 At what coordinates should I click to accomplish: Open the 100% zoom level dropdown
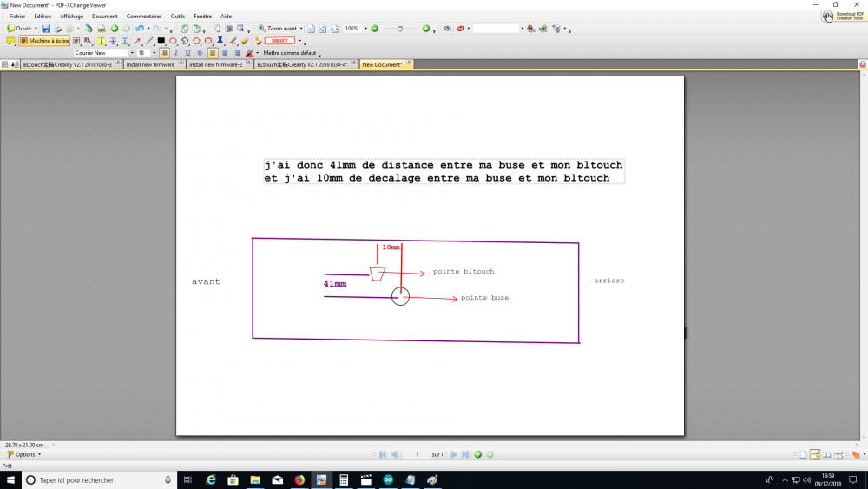coord(365,29)
